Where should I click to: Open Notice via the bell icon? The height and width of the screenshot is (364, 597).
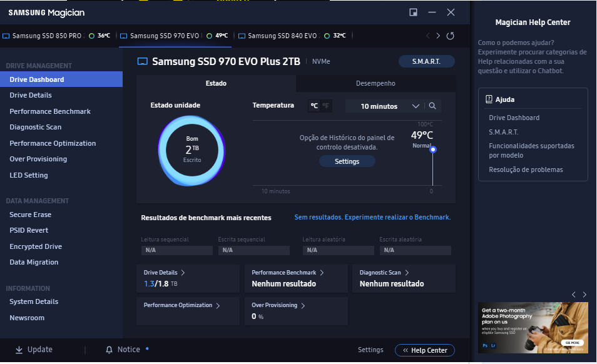click(x=110, y=350)
